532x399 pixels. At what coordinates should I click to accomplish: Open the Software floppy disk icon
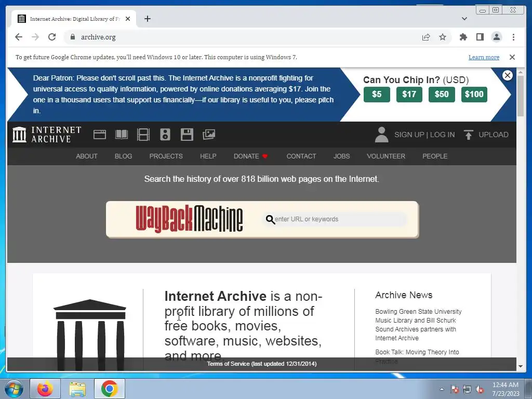187,135
